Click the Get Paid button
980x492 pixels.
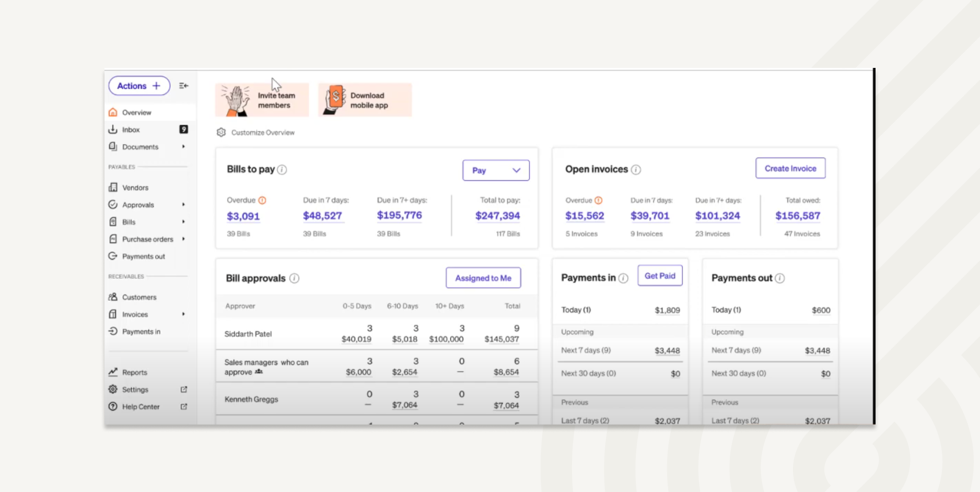click(660, 276)
